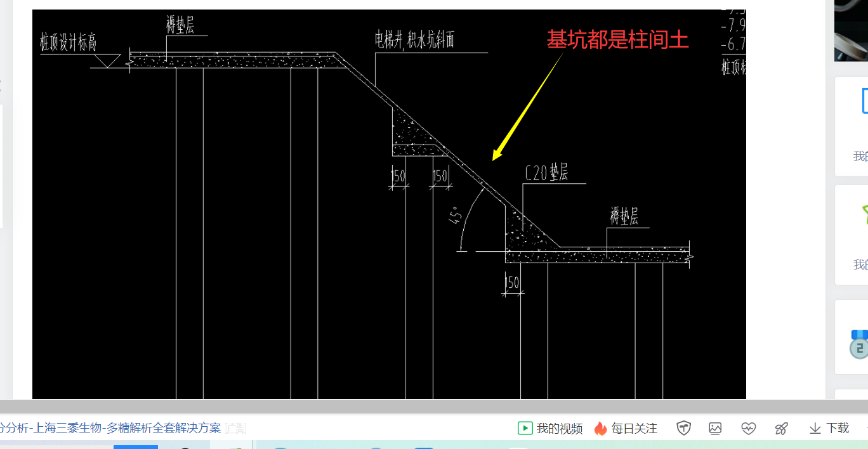Click the picture icon in status bar
The image size is (868, 449).
pos(715,429)
